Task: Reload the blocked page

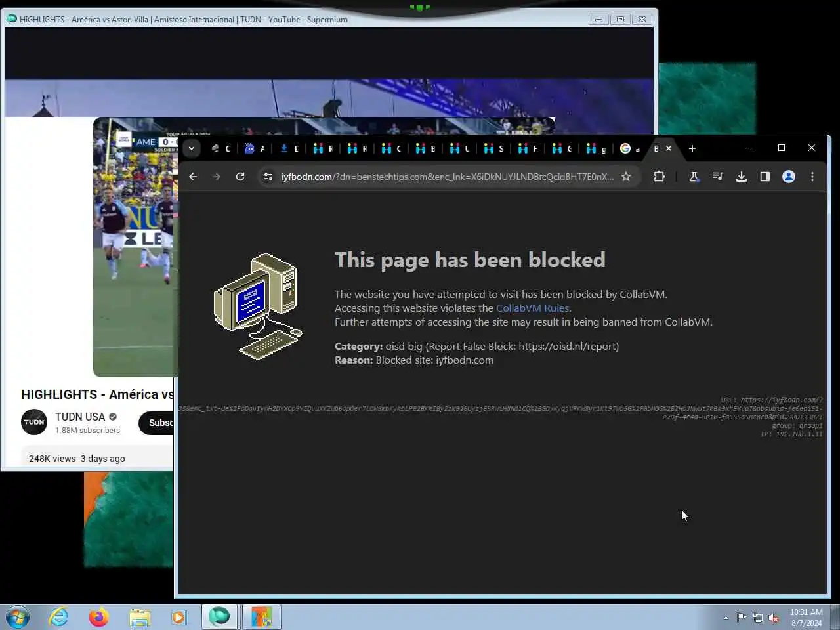Action: (x=240, y=177)
